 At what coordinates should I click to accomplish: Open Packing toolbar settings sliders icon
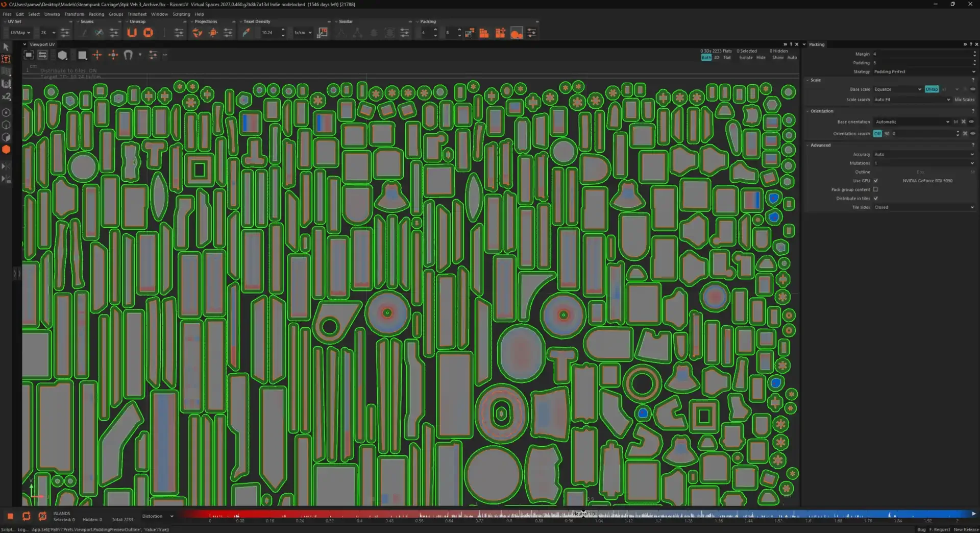tap(532, 33)
